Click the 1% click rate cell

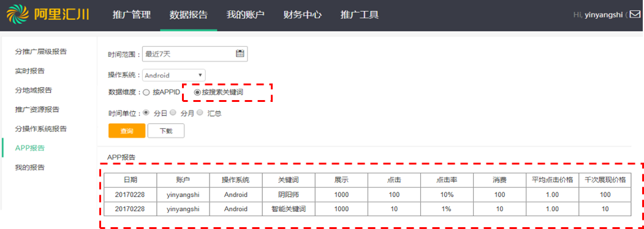pyautogui.click(x=447, y=209)
